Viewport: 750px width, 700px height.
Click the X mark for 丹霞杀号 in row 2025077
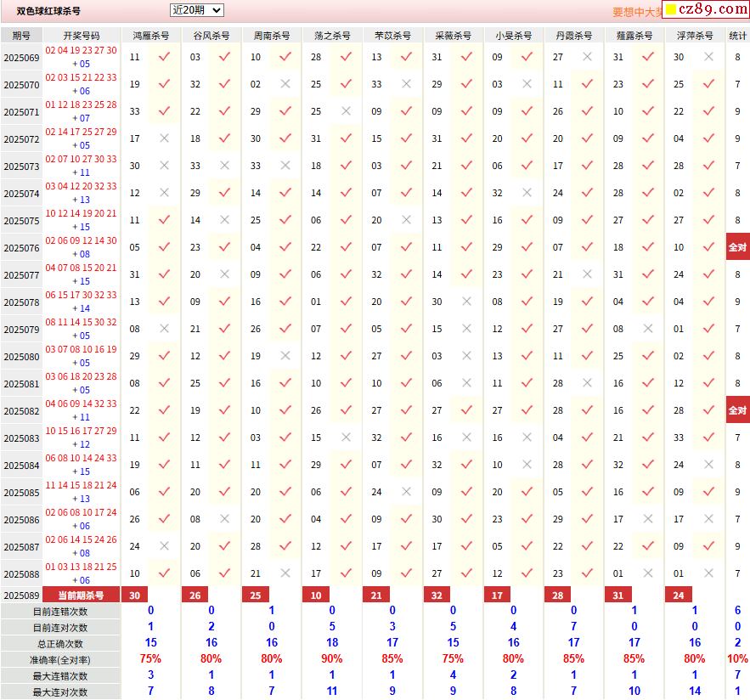point(588,274)
